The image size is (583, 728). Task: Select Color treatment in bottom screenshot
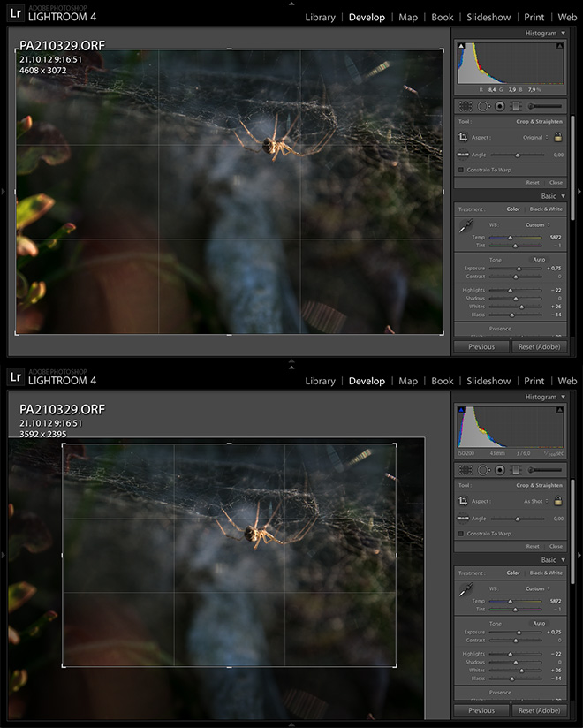tap(513, 573)
